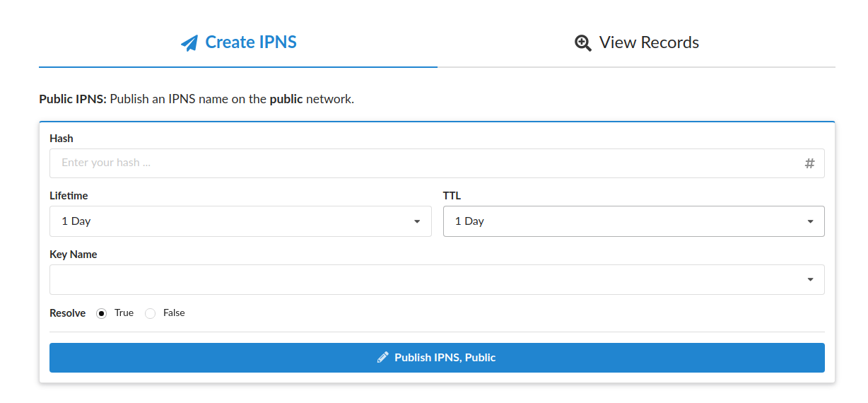The height and width of the screenshot is (403, 868).
Task: Focus the "Enter your hash" input field
Action: coord(437,163)
